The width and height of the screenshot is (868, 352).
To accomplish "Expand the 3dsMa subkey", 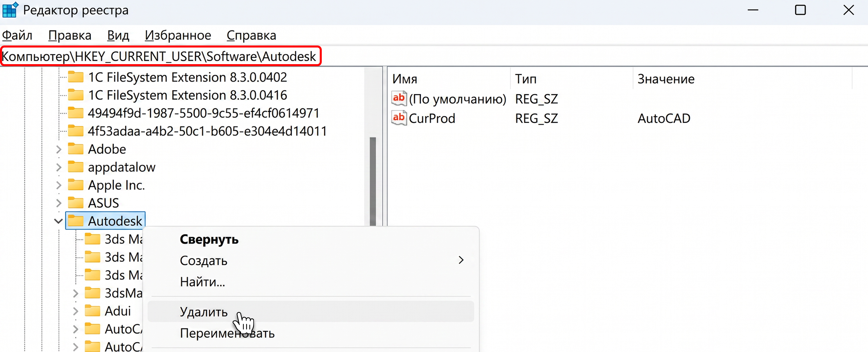I will point(76,293).
